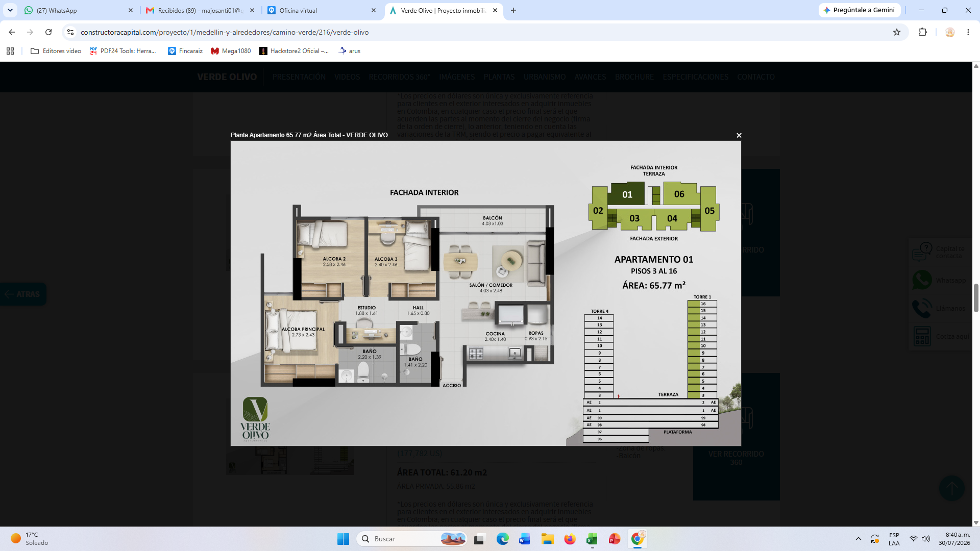
Task: View site information icon in address bar
Action: pos(70,32)
